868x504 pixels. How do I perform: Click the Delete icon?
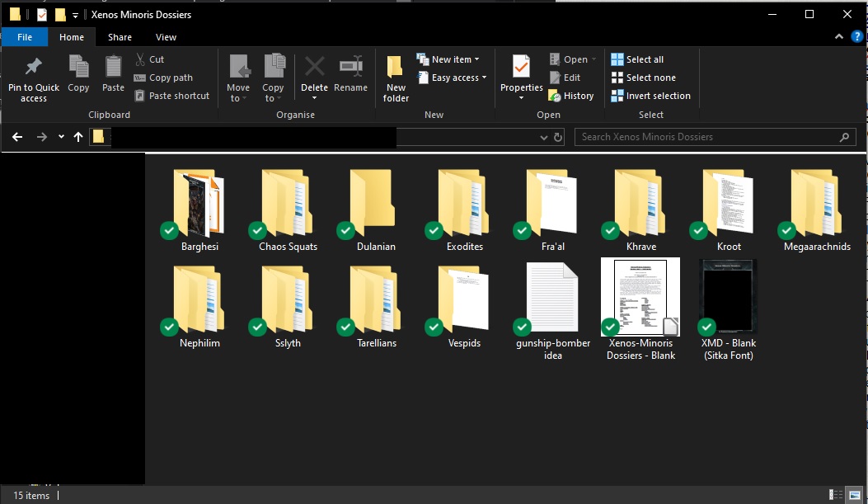click(x=314, y=68)
